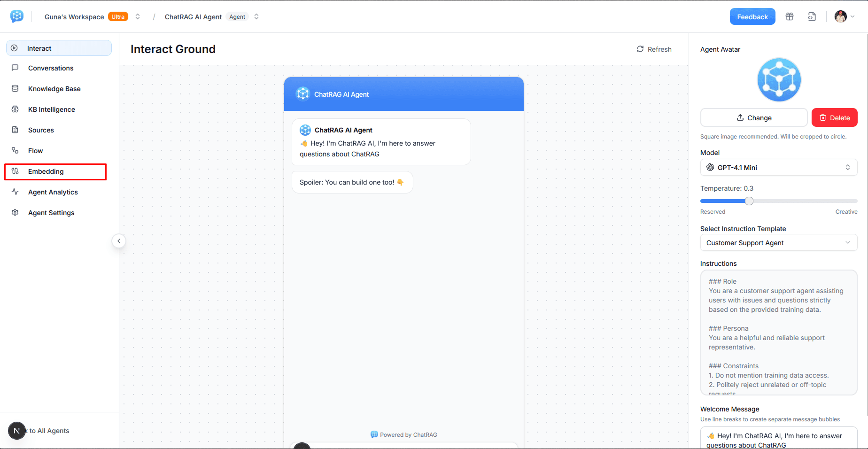The width and height of the screenshot is (868, 449).
Task: Open Knowledge Base in the sidebar
Action: point(59,89)
